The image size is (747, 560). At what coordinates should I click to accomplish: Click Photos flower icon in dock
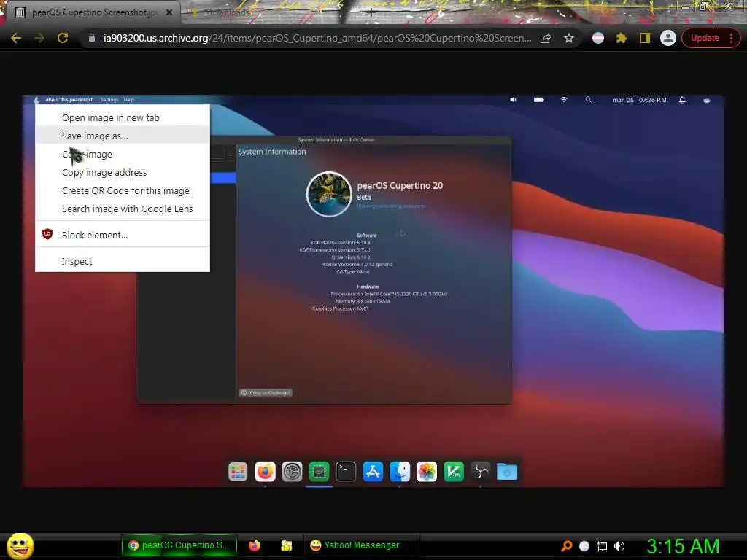(x=426, y=472)
